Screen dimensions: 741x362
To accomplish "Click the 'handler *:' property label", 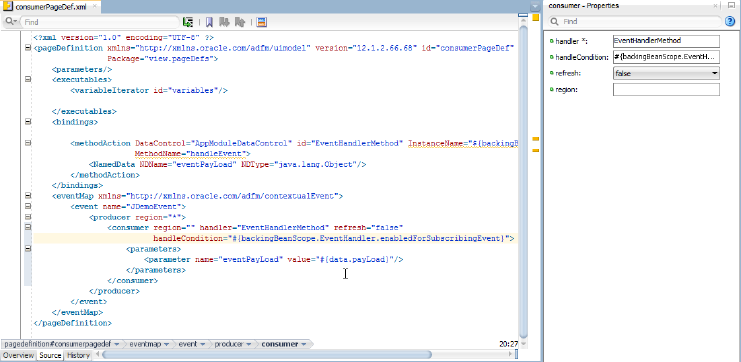I will coord(570,41).
